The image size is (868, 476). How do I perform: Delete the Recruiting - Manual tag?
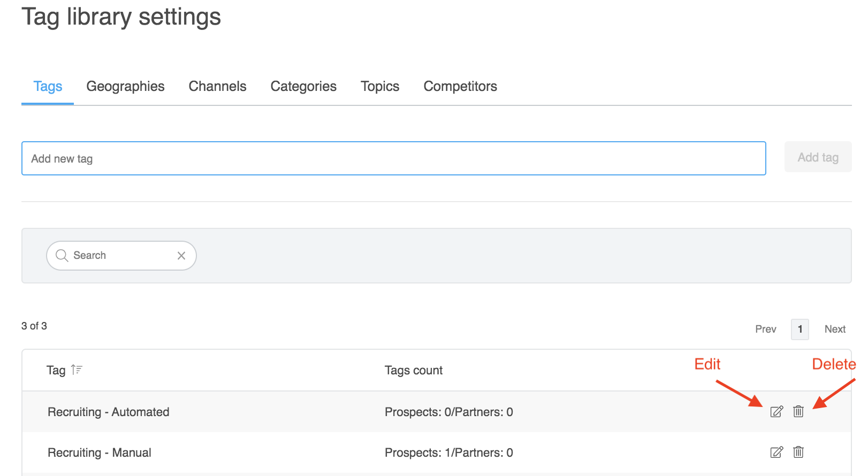798,452
